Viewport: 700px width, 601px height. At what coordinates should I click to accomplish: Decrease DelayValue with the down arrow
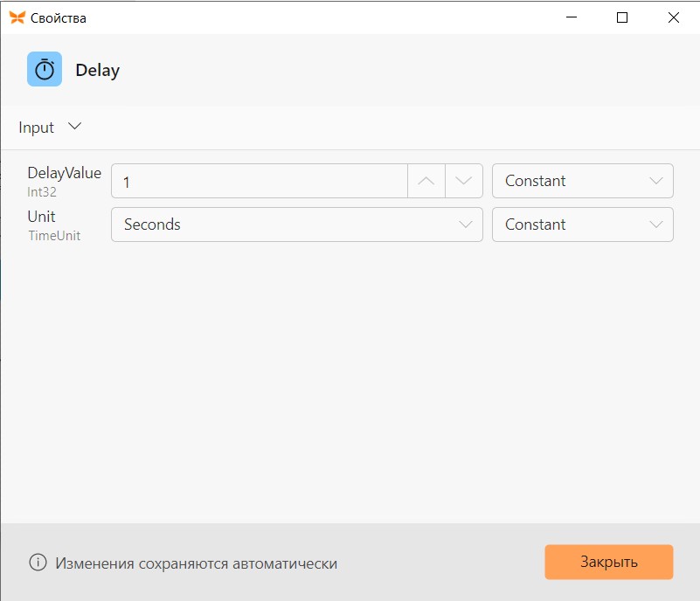coord(463,181)
